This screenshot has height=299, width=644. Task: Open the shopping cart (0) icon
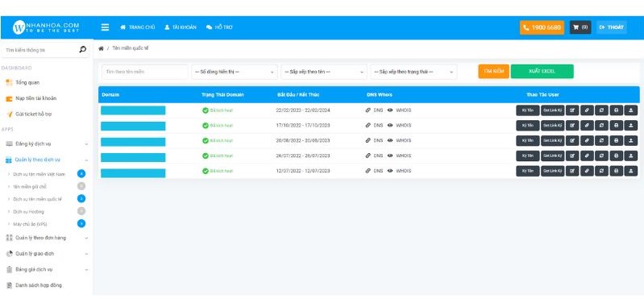[580, 27]
